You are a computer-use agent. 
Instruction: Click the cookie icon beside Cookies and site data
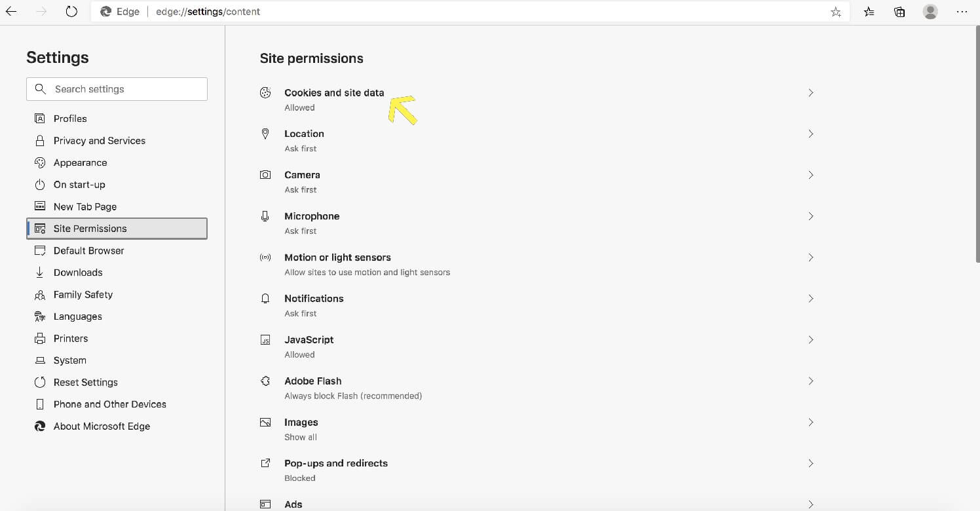[x=265, y=93]
